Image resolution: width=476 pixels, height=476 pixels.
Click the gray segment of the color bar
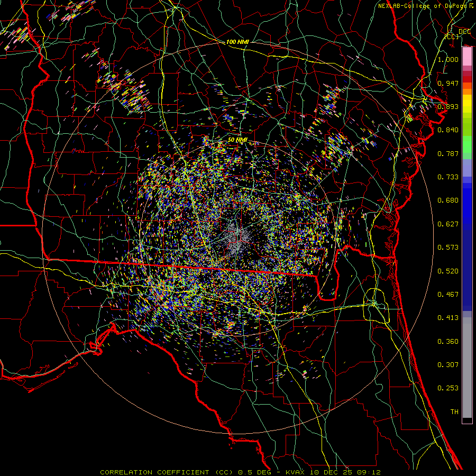pos(467,368)
